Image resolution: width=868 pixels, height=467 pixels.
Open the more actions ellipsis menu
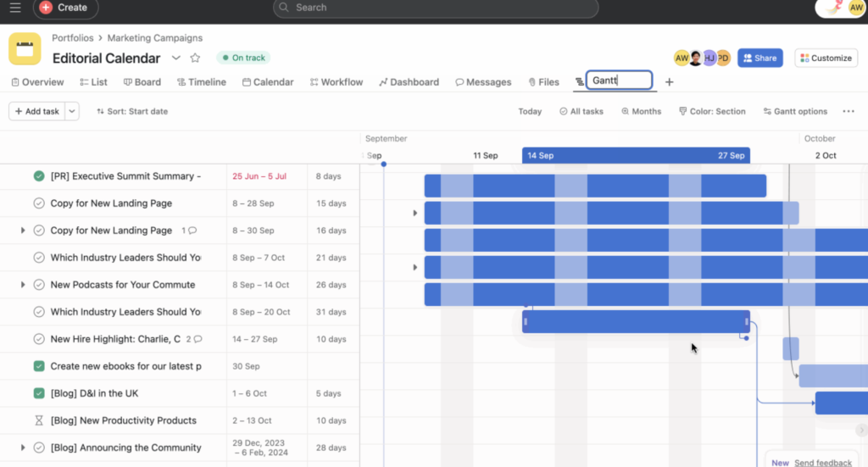[848, 111]
